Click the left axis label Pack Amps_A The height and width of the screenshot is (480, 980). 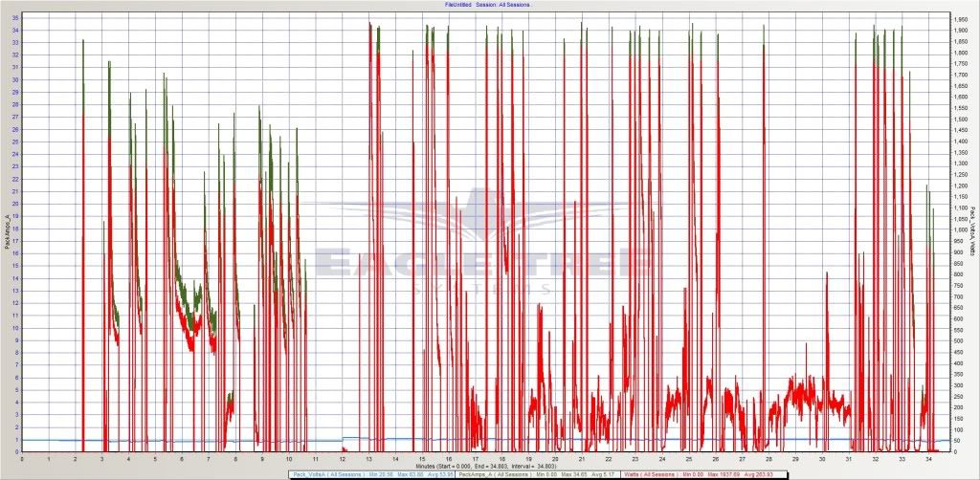[8, 229]
